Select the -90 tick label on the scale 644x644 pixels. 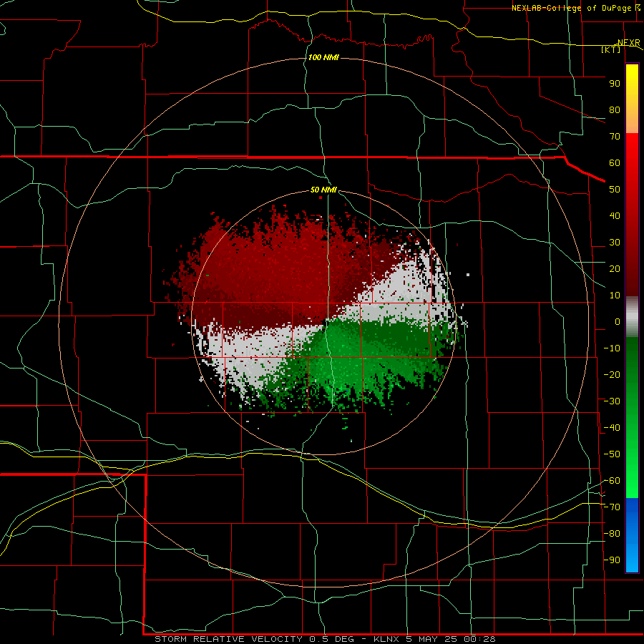[612, 560]
